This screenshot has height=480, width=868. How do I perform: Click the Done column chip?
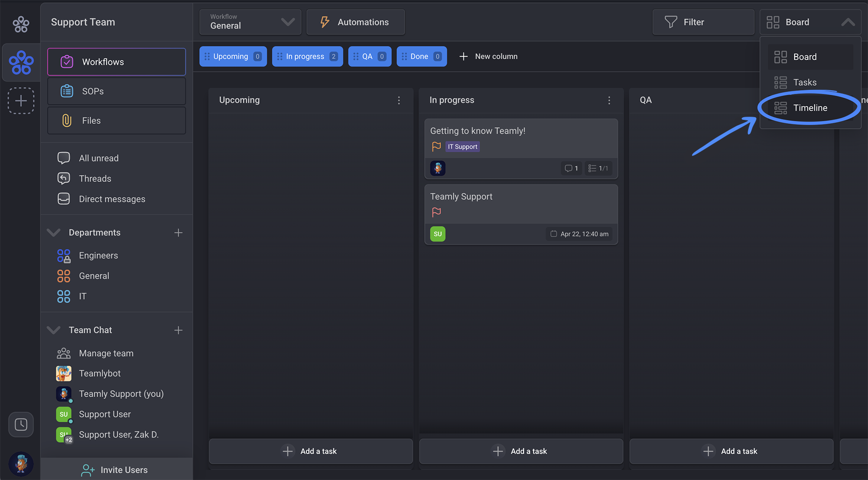click(x=421, y=57)
